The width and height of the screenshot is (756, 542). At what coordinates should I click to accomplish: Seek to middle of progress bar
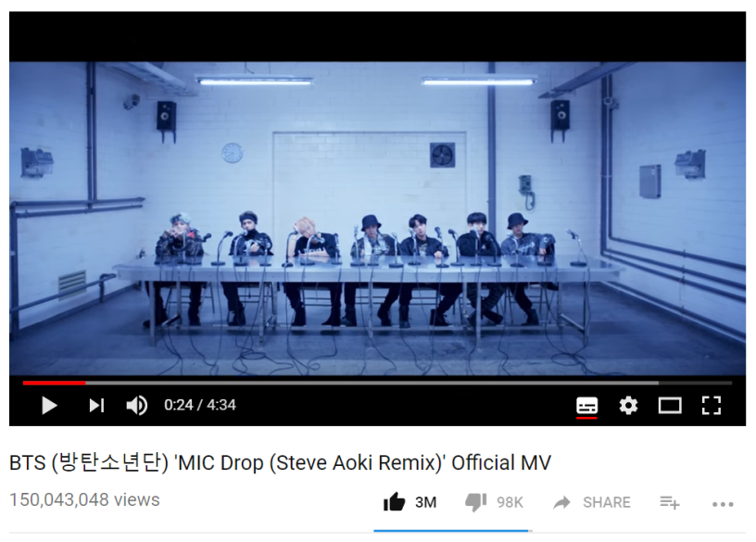[377, 383]
